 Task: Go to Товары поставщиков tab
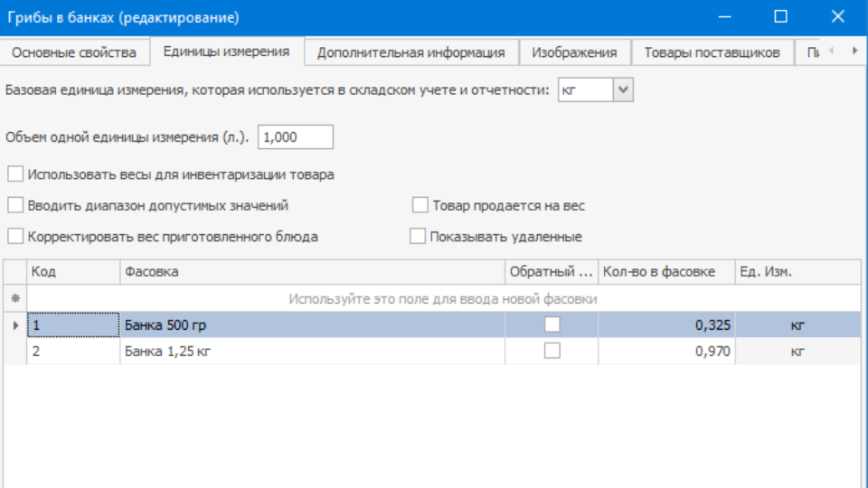click(712, 52)
